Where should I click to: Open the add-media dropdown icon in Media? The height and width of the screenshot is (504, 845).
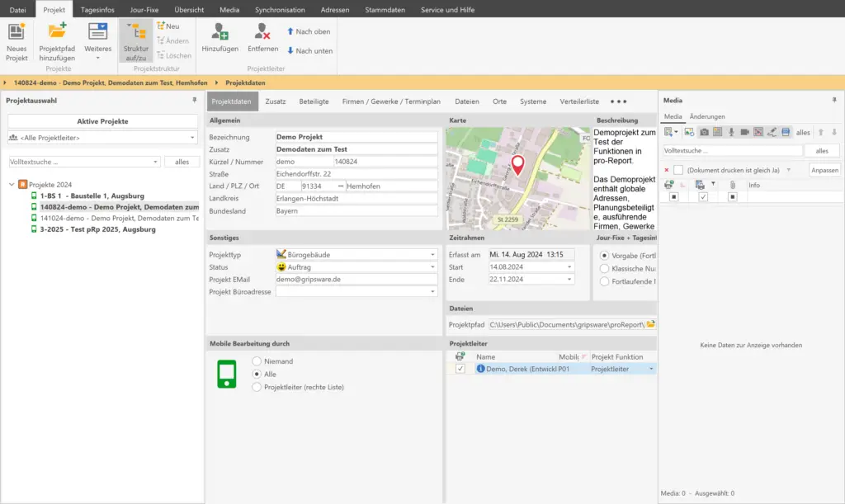pyautogui.click(x=671, y=132)
